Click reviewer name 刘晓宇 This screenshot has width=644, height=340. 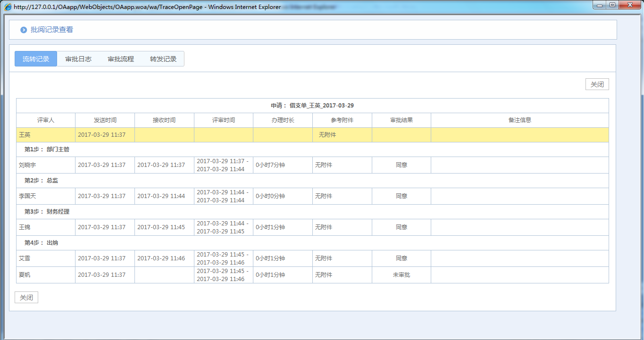[27, 165]
